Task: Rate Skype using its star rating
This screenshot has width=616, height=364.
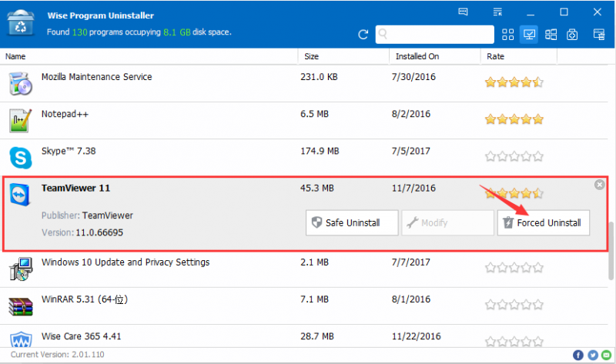Action: click(x=514, y=157)
